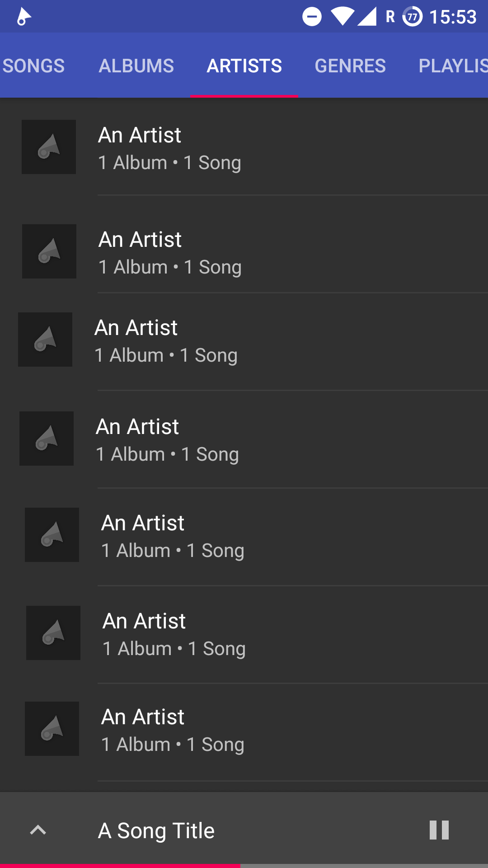
Task: Tap the sixth artist's gramophone icon
Action: [53, 633]
